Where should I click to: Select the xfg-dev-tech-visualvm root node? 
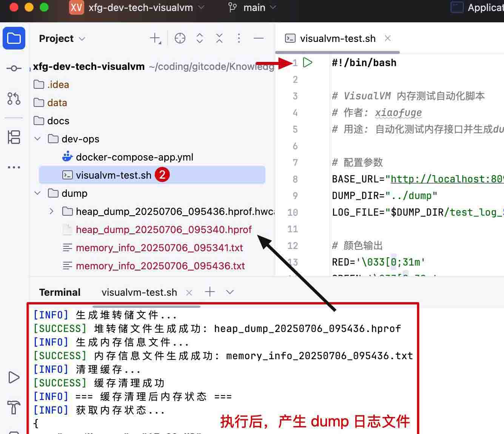[x=89, y=66]
